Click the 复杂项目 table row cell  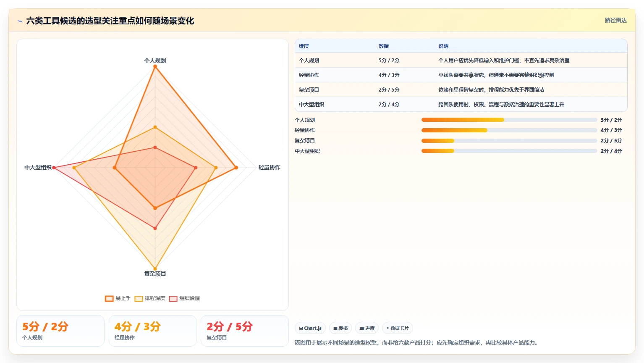(309, 90)
